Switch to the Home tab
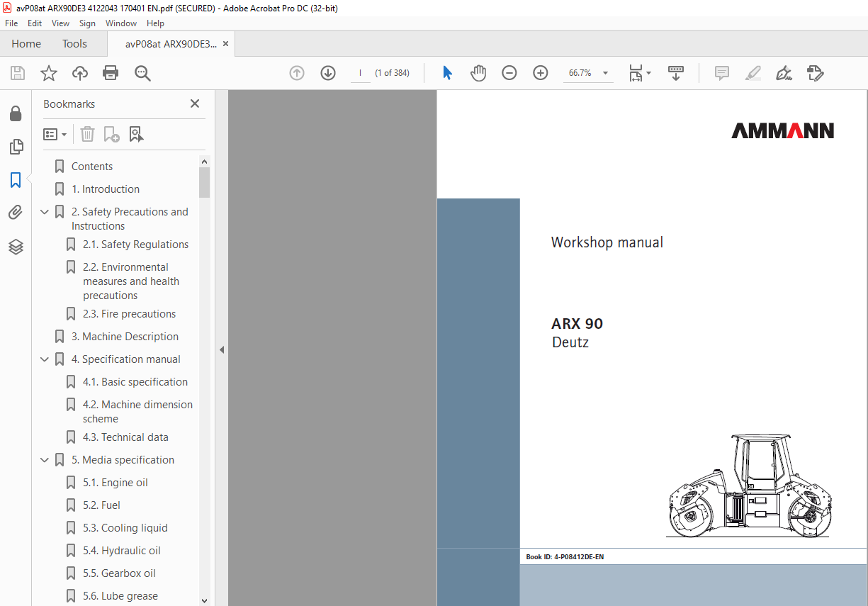The image size is (868, 606). coord(26,44)
